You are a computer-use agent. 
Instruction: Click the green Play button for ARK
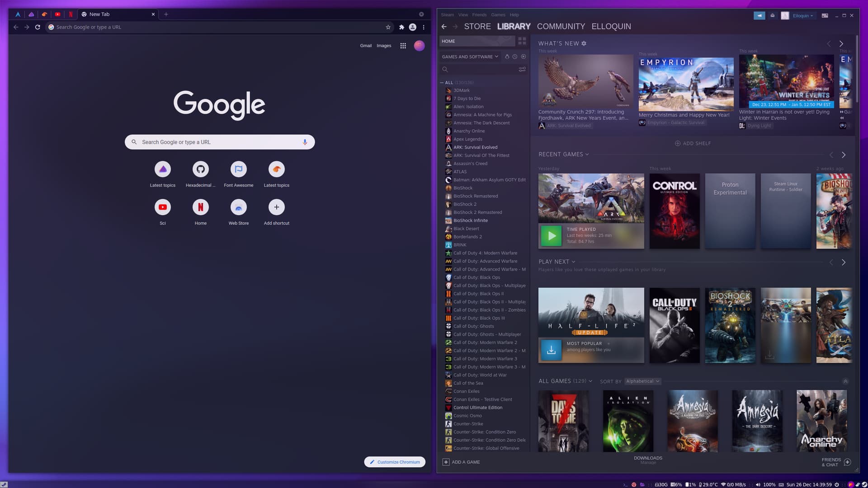coord(551,235)
